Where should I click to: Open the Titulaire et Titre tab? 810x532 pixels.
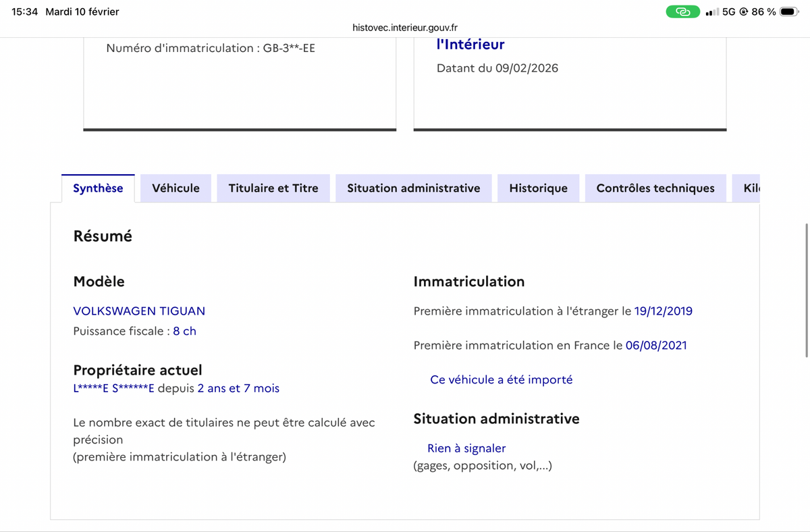[273, 188]
